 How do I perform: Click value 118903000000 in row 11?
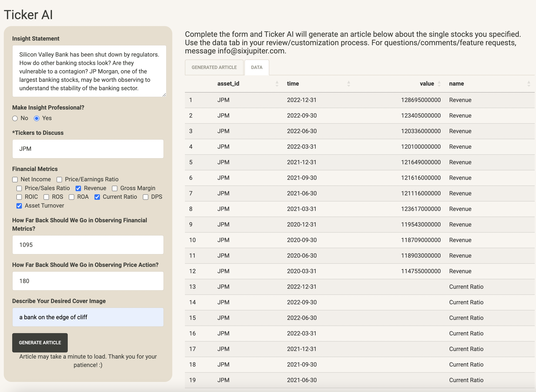pos(421,256)
